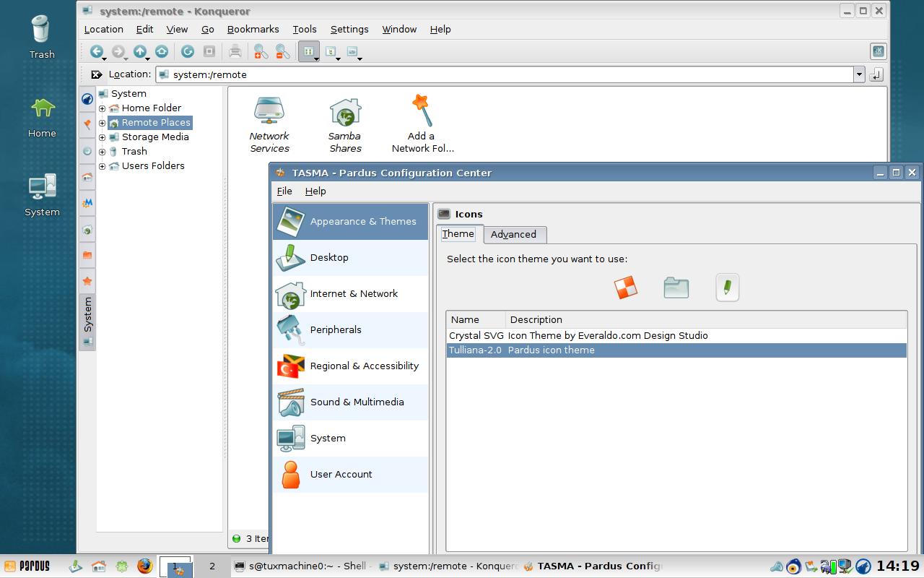Switch to virtual desktop 2
Viewport: 924px width, 578px height.
click(x=212, y=566)
